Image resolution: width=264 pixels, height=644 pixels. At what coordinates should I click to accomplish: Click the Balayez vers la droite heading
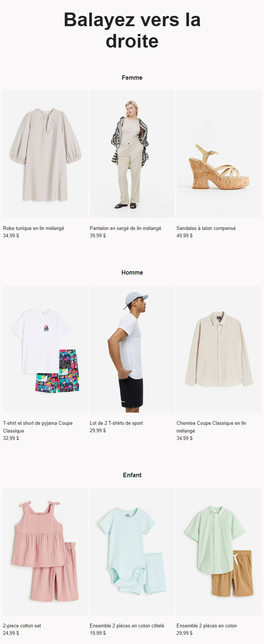(x=132, y=30)
